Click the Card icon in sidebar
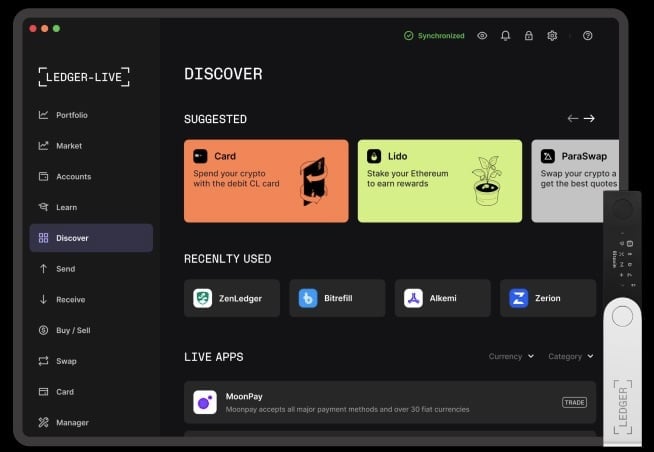This screenshot has width=654, height=452. (x=43, y=392)
